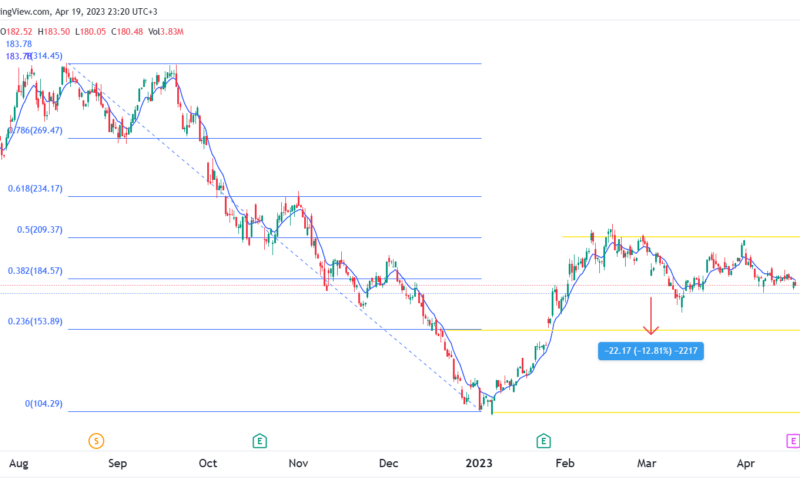Image resolution: width=800 pixels, height=503 pixels.
Task: Select the Feb label on time axis
Action: click(x=565, y=463)
